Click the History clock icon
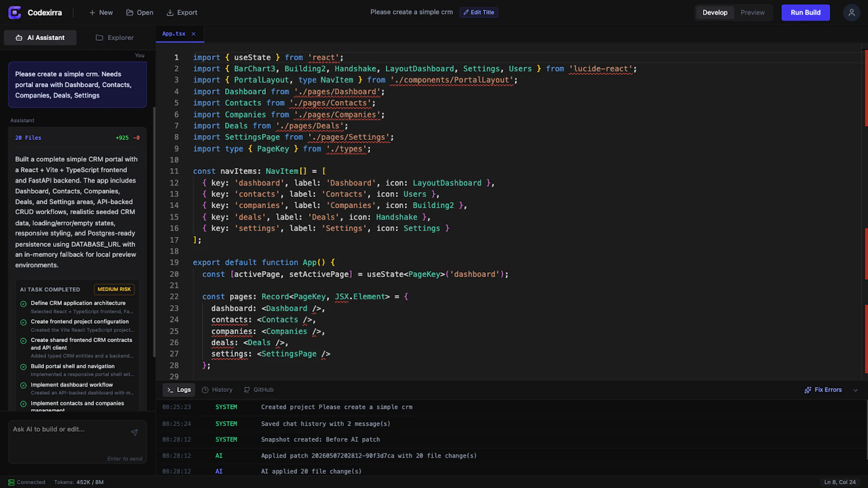The height and width of the screenshot is (488, 868). [x=205, y=390]
